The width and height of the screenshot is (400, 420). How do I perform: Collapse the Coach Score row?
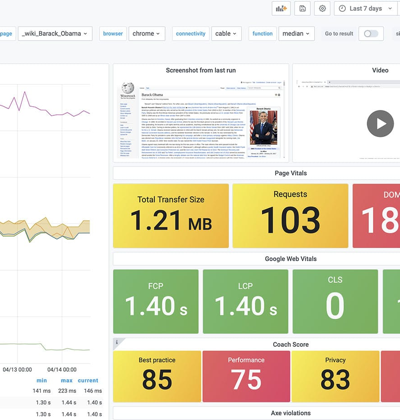click(291, 344)
